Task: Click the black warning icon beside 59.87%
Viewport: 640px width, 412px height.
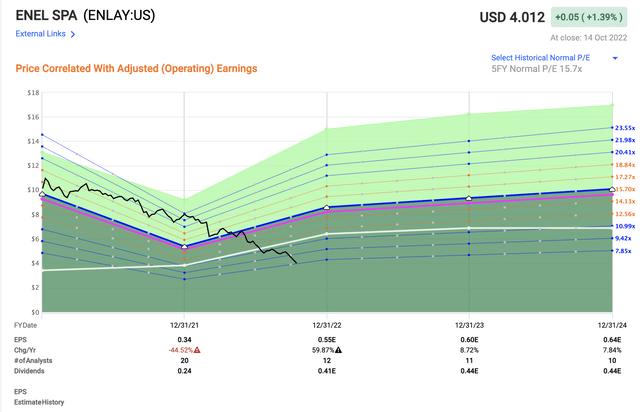Action: click(338, 350)
